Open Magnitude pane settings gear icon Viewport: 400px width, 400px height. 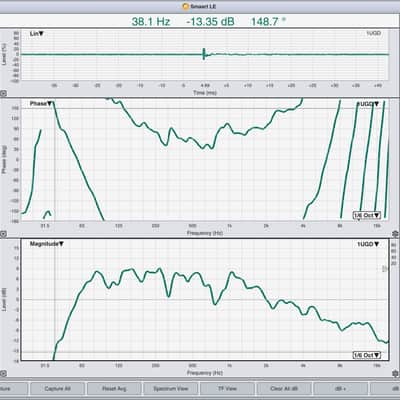click(396, 374)
